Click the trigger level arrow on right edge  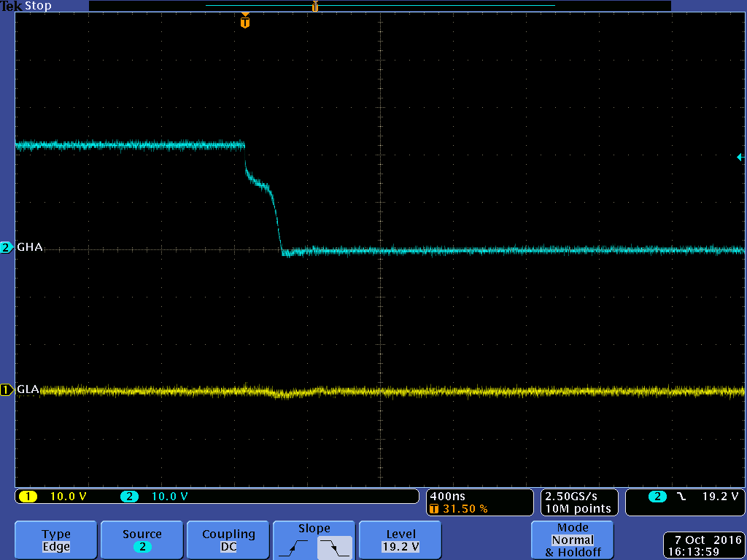pos(740,157)
